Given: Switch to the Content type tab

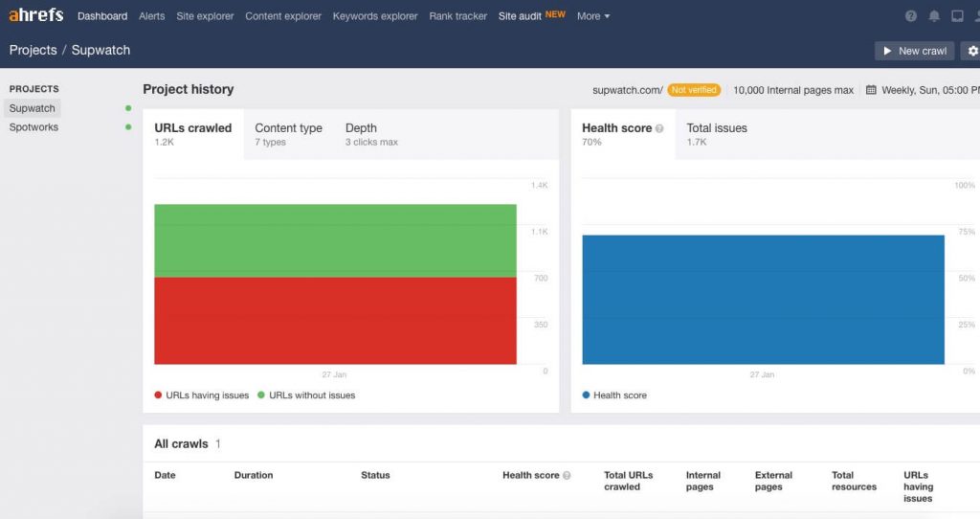Looking at the screenshot, I should 288,134.
